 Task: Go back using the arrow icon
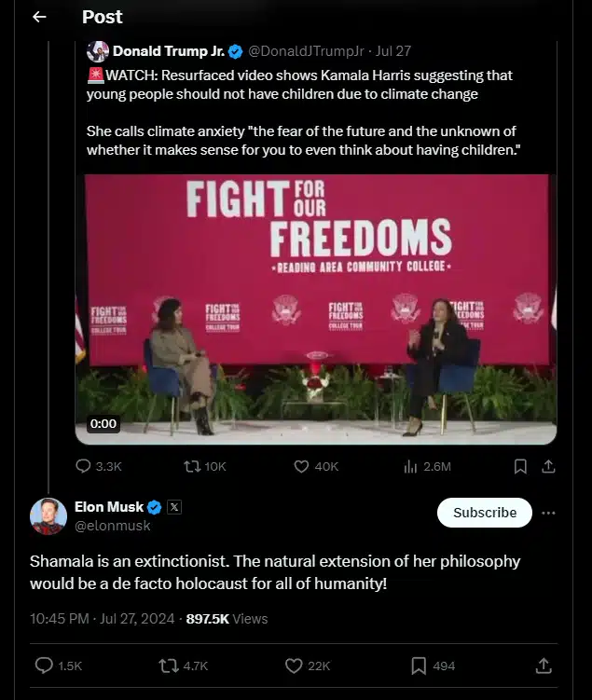pos(39,17)
